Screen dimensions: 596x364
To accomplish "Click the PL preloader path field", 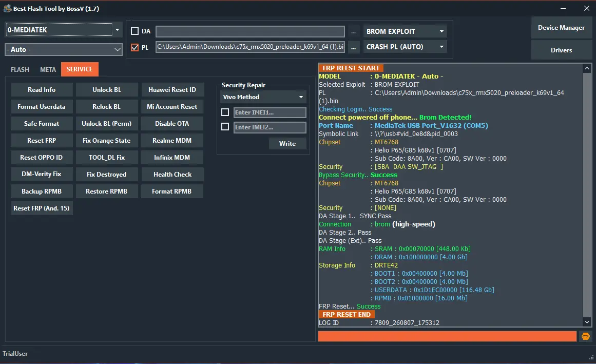I will pos(250,47).
